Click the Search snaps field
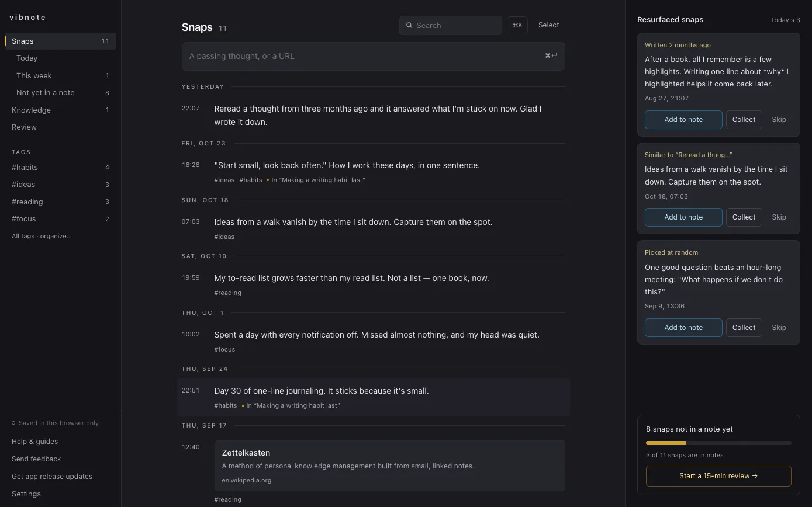812x507 pixels. [451, 26]
